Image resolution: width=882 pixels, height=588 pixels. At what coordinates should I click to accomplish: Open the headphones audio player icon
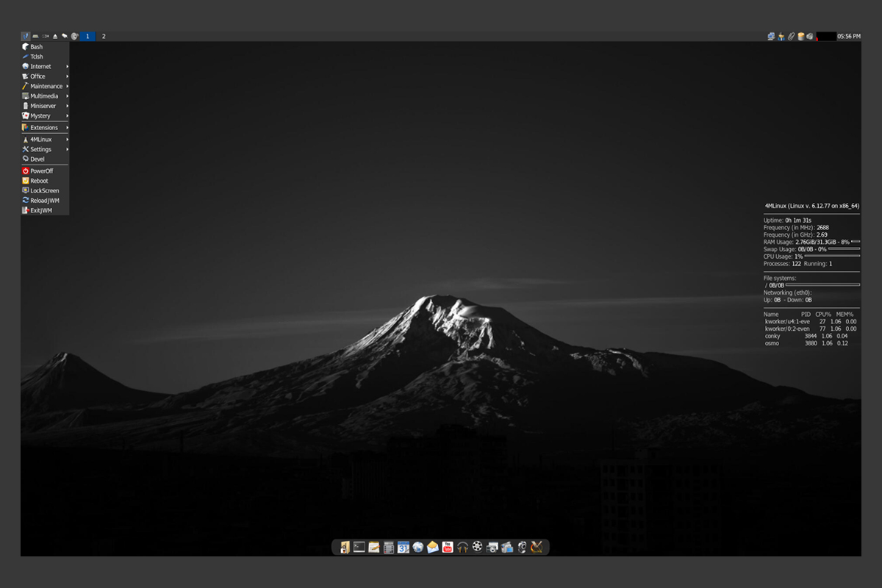pyautogui.click(x=462, y=547)
